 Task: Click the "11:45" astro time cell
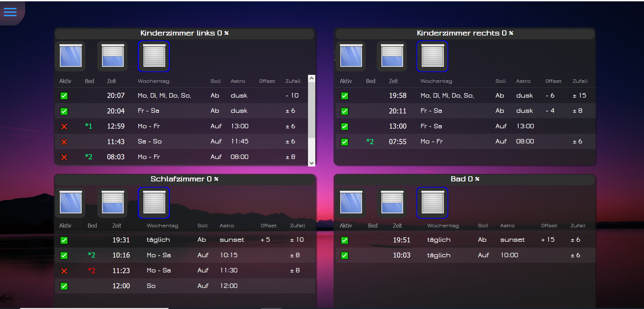tap(240, 141)
